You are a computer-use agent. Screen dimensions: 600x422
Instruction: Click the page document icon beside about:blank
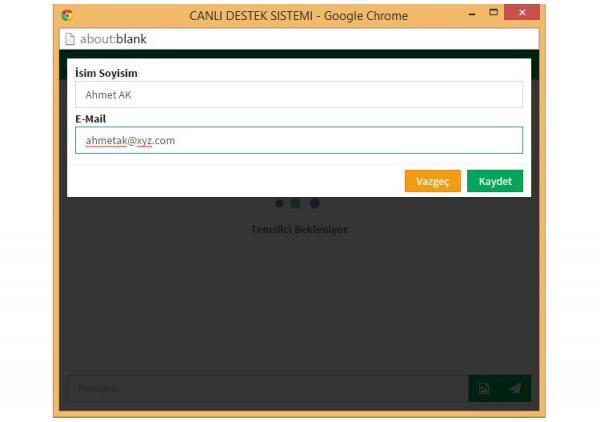tap(70, 39)
